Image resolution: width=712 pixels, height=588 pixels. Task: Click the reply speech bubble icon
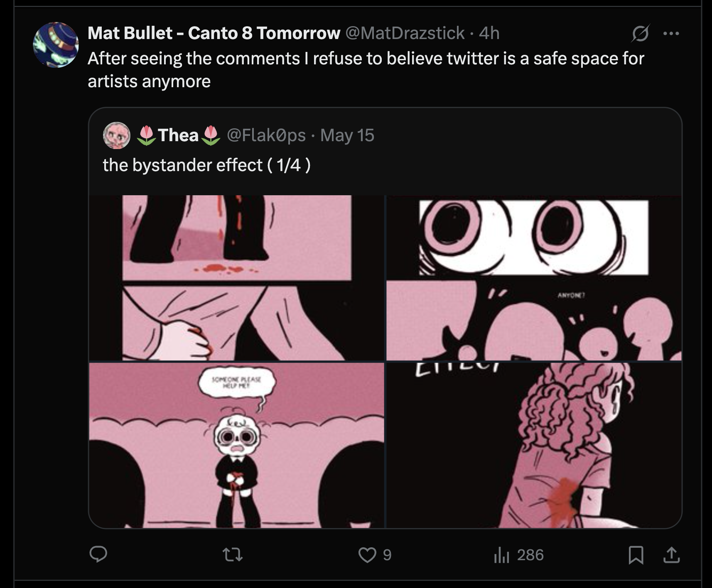(x=98, y=554)
